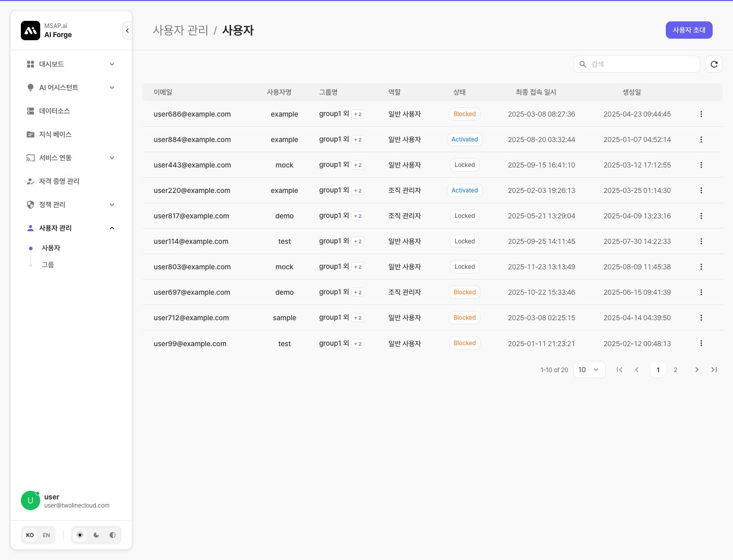Click the 정책 관리 shield icon
Viewport: 733px width, 560px height.
point(31,205)
